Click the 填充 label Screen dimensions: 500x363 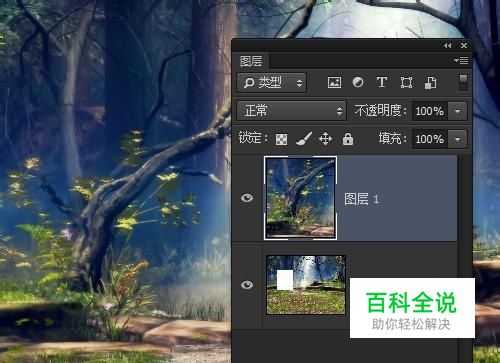[x=392, y=138]
